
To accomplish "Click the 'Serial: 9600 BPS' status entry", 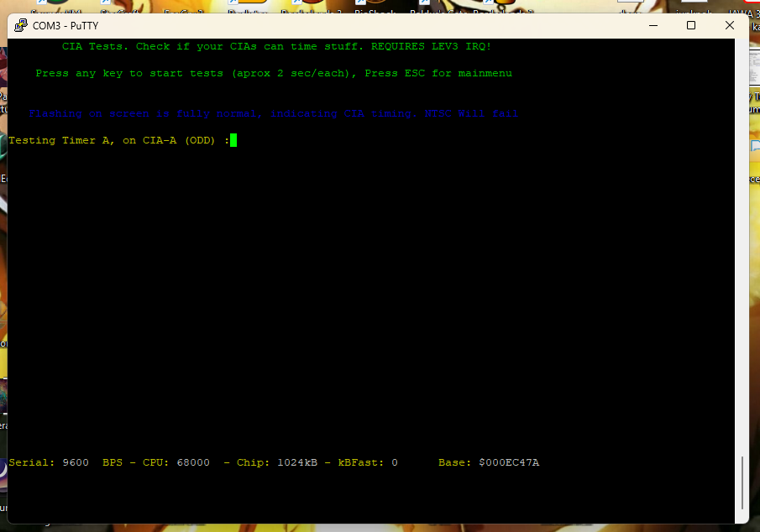I will click(x=66, y=462).
